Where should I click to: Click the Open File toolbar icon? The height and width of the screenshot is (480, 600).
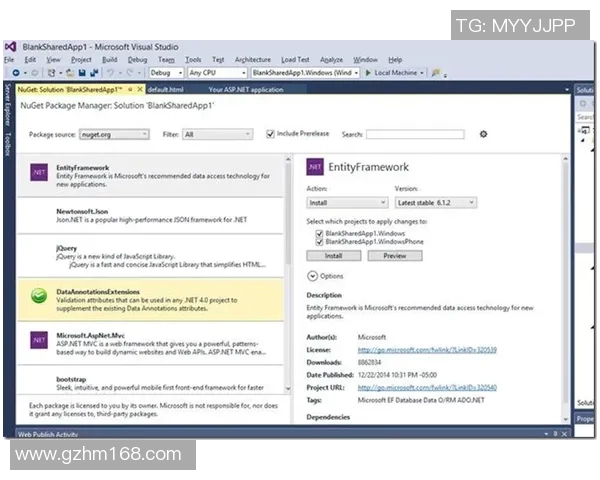point(70,73)
